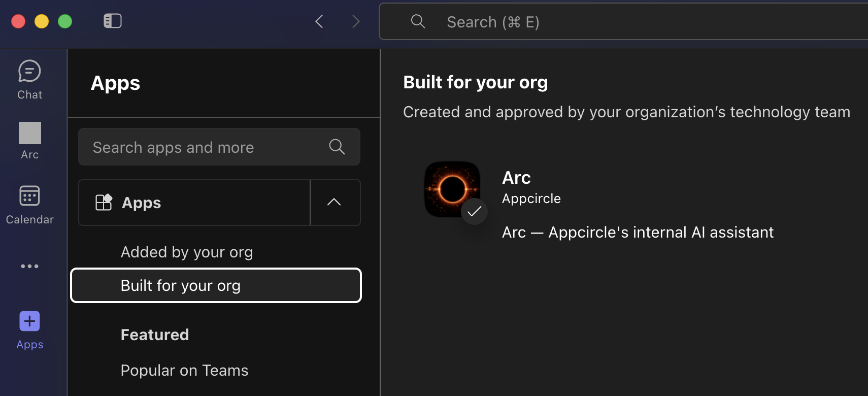Screen dimensions: 868x396
Task: Select Built for your org item
Action: [x=216, y=285]
